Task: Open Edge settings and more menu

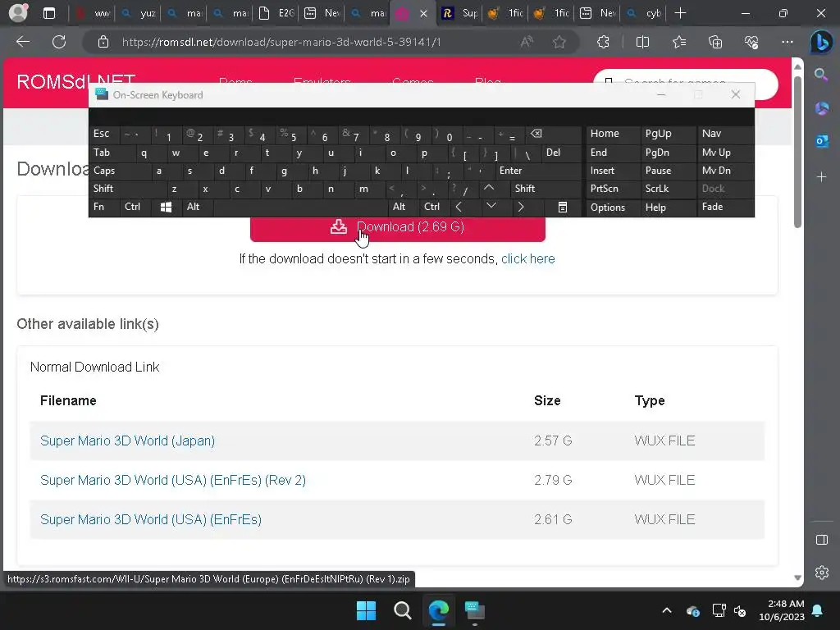Action: point(787,42)
